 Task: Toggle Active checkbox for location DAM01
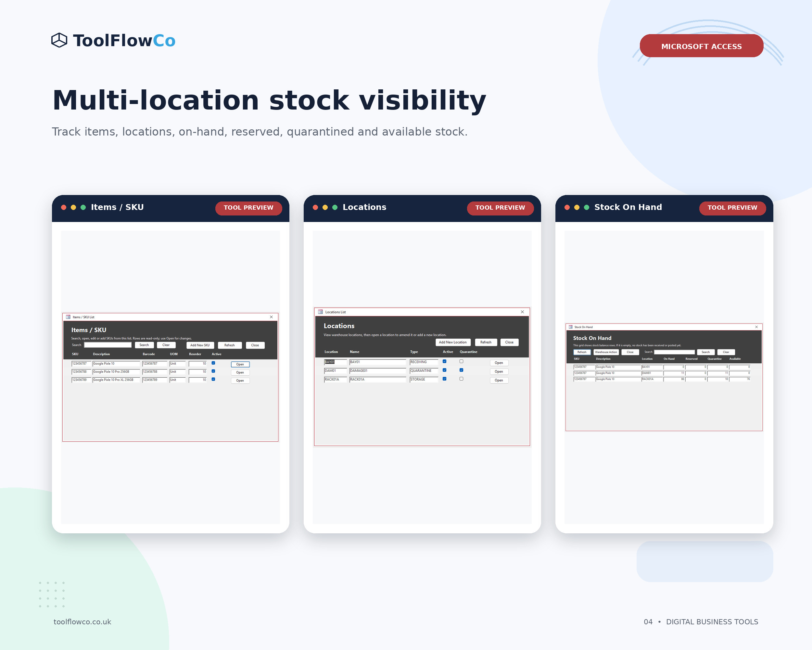(444, 370)
